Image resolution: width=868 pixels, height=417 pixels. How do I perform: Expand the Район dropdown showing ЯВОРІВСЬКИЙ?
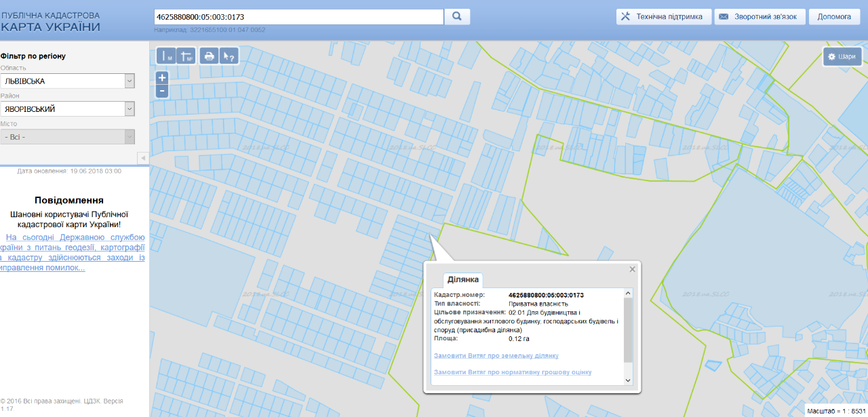[68, 109]
